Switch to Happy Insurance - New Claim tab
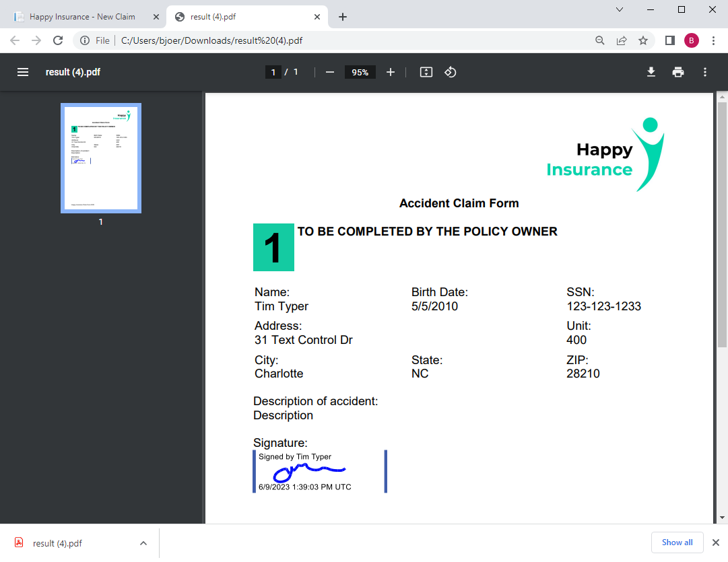 [x=82, y=17]
